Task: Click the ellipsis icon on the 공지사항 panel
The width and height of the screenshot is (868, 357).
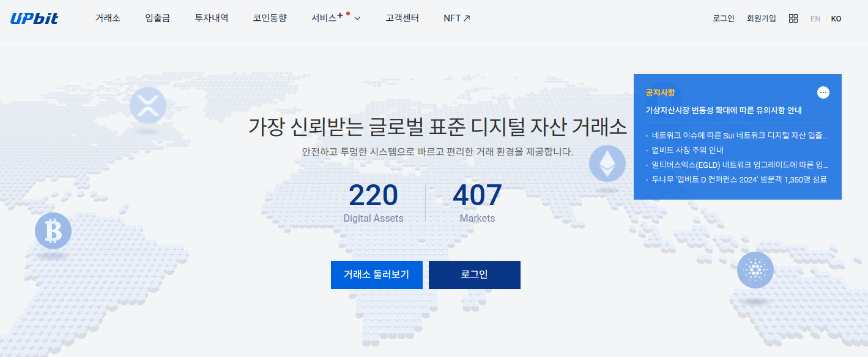Action: [823, 92]
